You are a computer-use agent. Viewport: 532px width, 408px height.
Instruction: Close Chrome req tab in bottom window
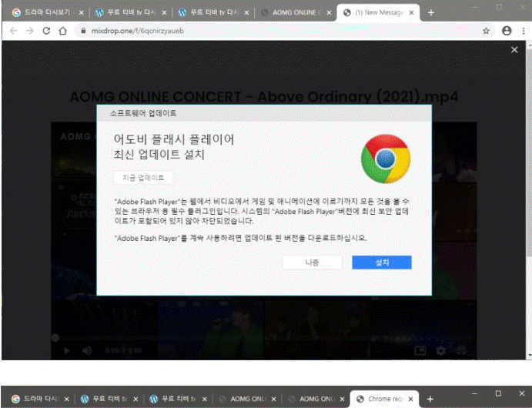410,399
